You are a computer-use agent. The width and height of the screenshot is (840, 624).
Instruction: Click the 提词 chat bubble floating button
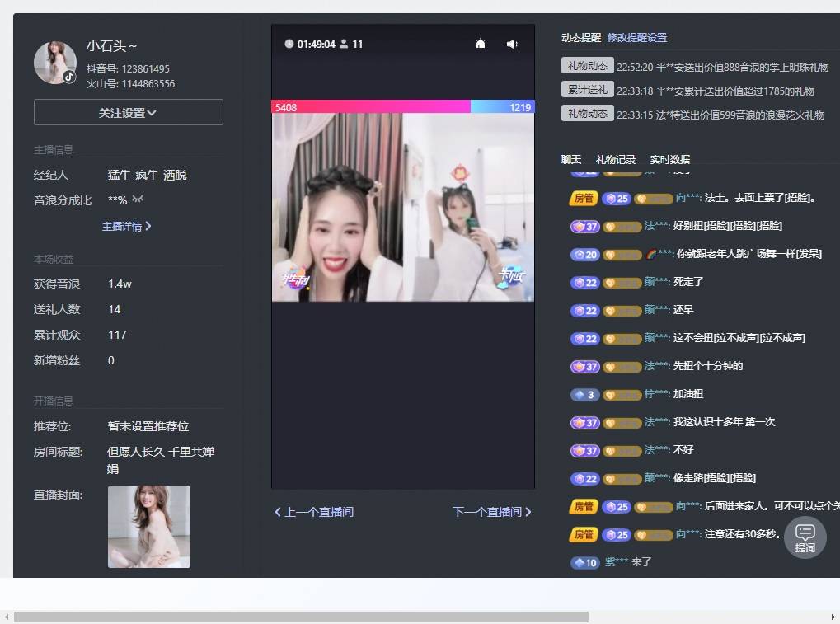pos(805,537)
